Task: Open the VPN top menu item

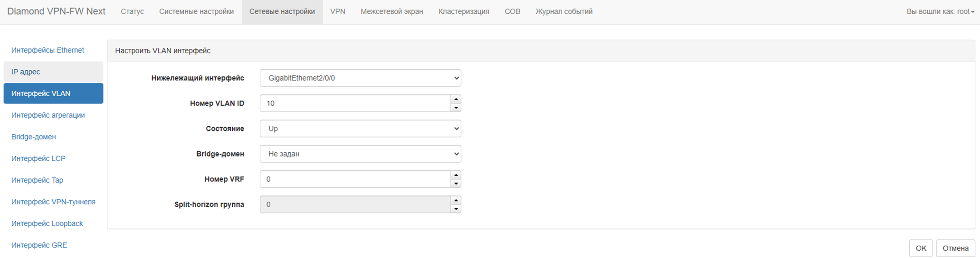Action: [x=338, y=11]
